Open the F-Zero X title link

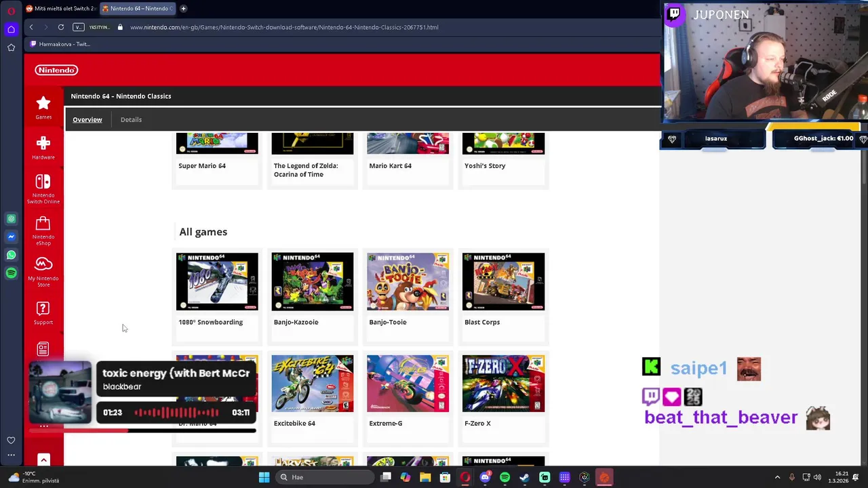point(477,423)
